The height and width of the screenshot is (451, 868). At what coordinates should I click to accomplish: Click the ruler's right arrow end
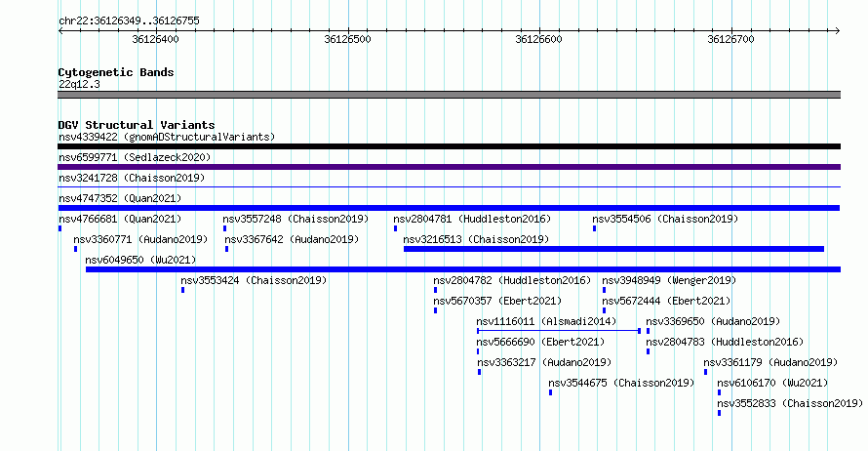837,31
